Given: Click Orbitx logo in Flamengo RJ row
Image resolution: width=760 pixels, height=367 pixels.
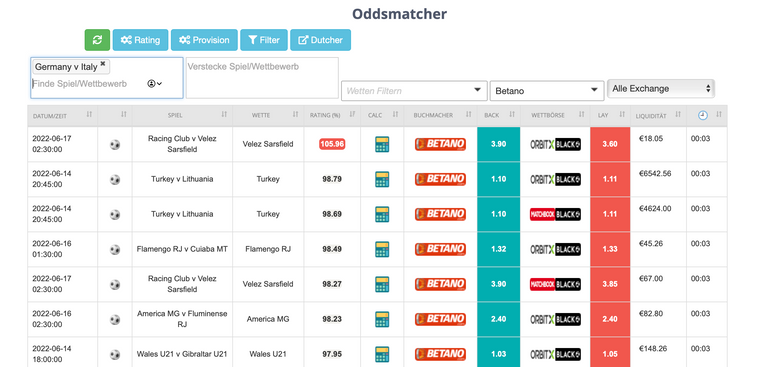Looking at the screenshot, I should (555, 249).
